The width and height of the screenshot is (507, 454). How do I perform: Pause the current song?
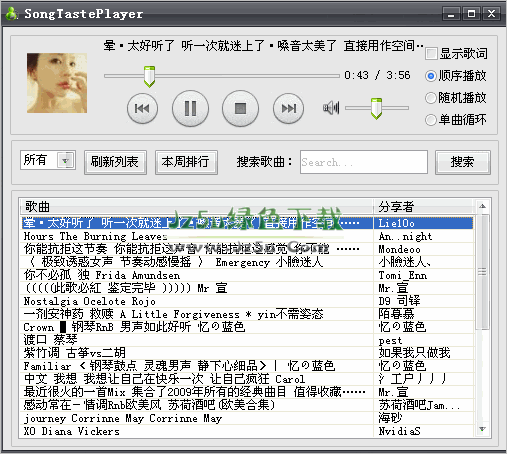(x=190, y=108)
